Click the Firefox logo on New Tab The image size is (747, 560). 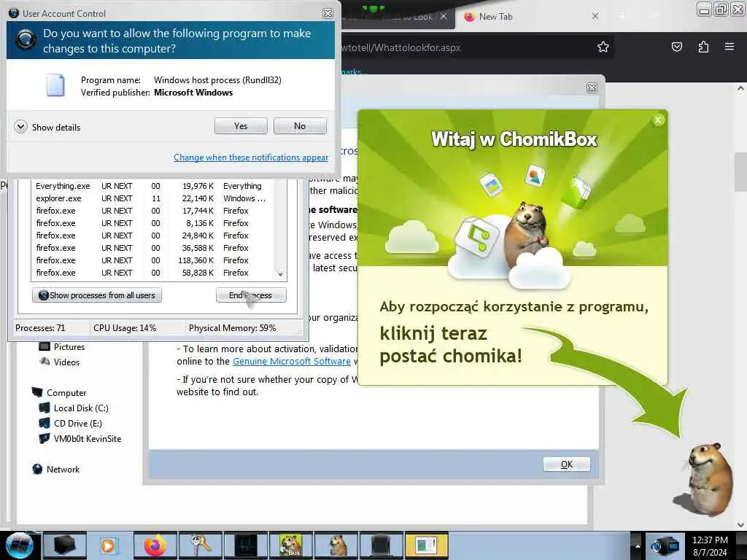(469, 17)
